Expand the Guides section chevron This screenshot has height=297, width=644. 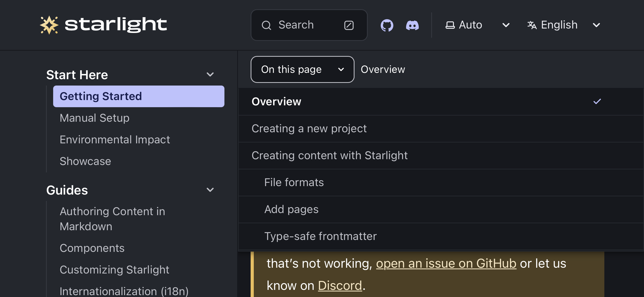(x=210, y=190)
